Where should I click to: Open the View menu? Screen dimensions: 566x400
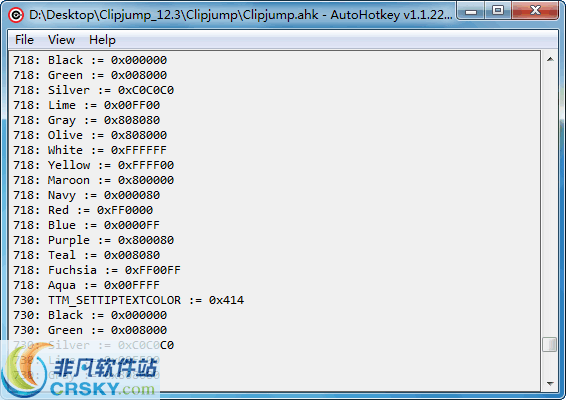(x=61, y=40)
